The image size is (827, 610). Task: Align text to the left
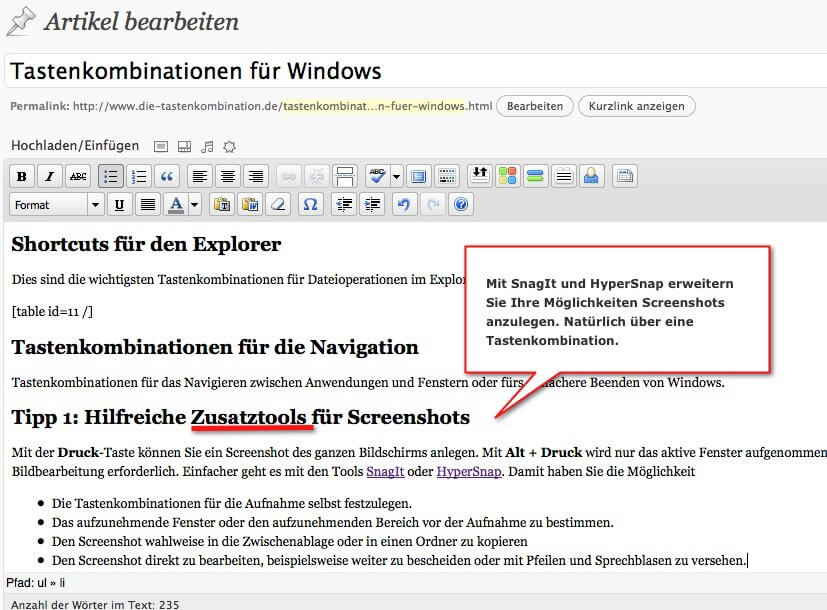point(199,176)
